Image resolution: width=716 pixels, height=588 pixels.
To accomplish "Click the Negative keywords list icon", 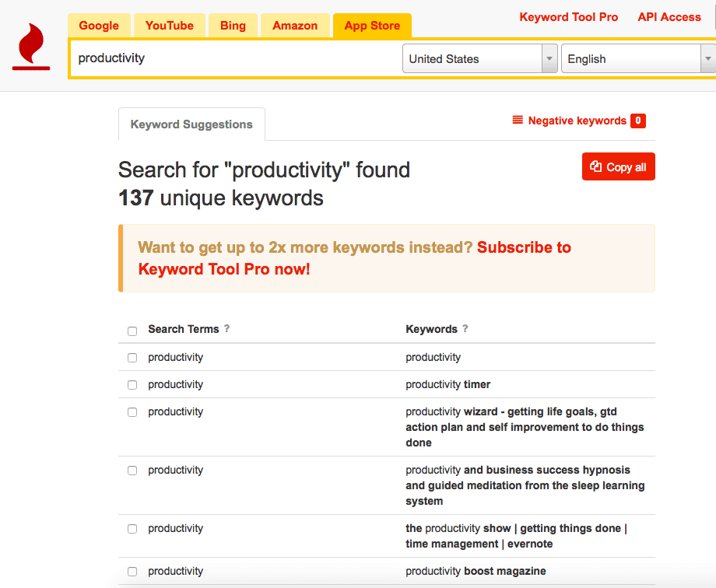I will click(x=518, y=121).
